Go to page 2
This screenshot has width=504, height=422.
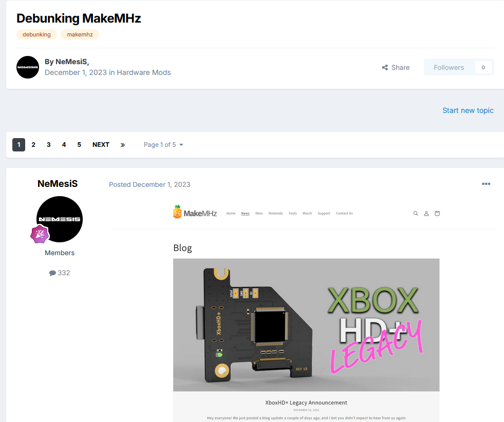(x=33, y=145)
